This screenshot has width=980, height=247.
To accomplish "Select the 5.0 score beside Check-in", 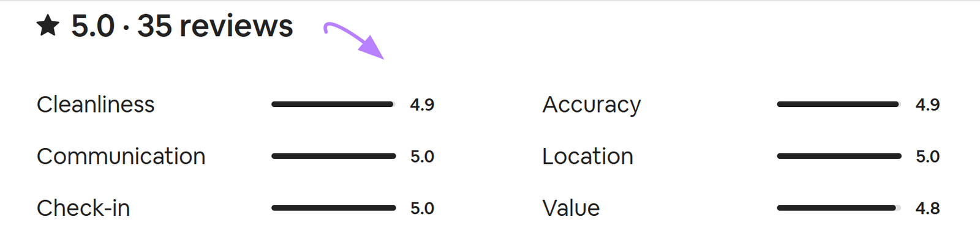I will pos(422,208).
